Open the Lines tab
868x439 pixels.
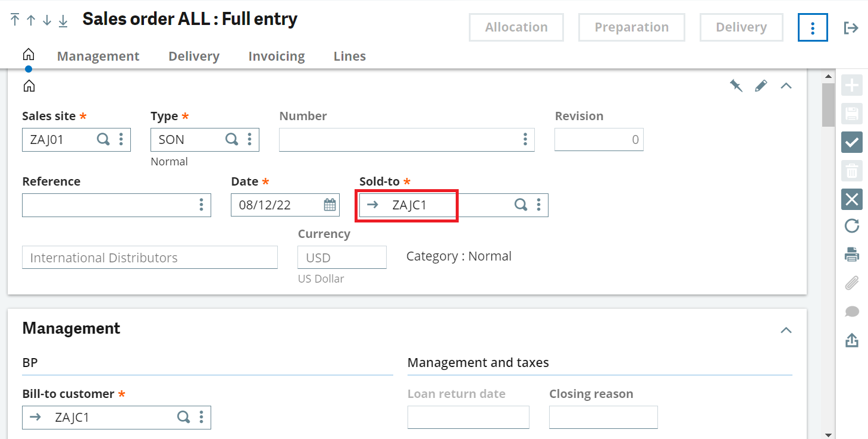click(x=349, y=56)
